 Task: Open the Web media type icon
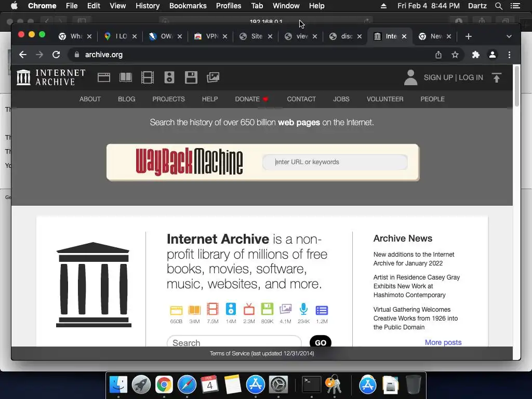point(104,78)
